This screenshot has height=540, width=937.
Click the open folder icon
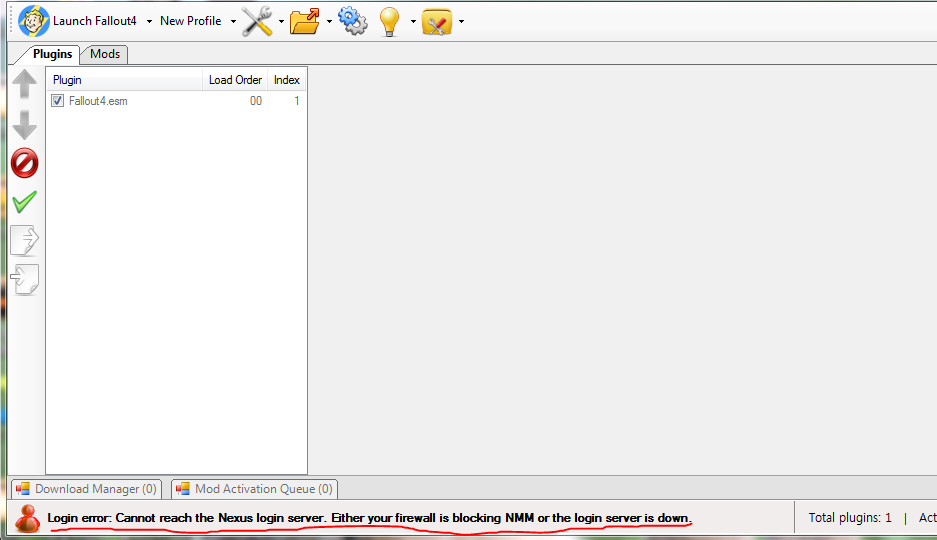tap(305, 21)
